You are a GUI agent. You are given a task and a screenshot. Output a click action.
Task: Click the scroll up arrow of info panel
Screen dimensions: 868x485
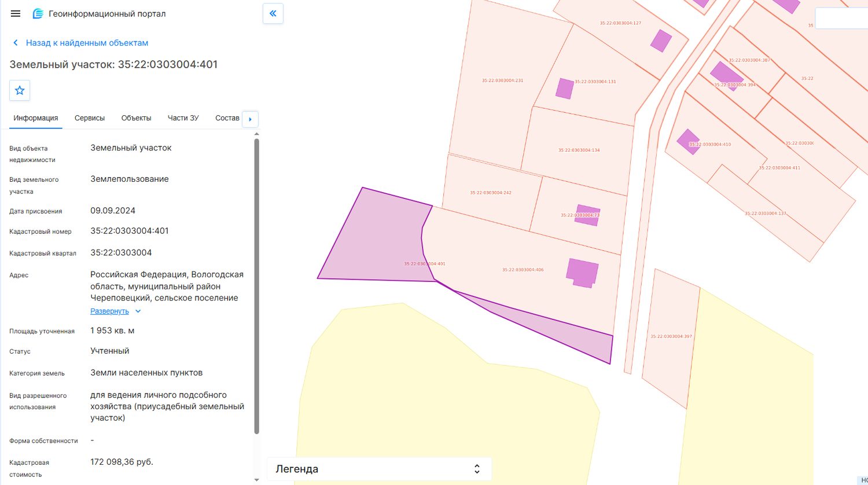257,134
